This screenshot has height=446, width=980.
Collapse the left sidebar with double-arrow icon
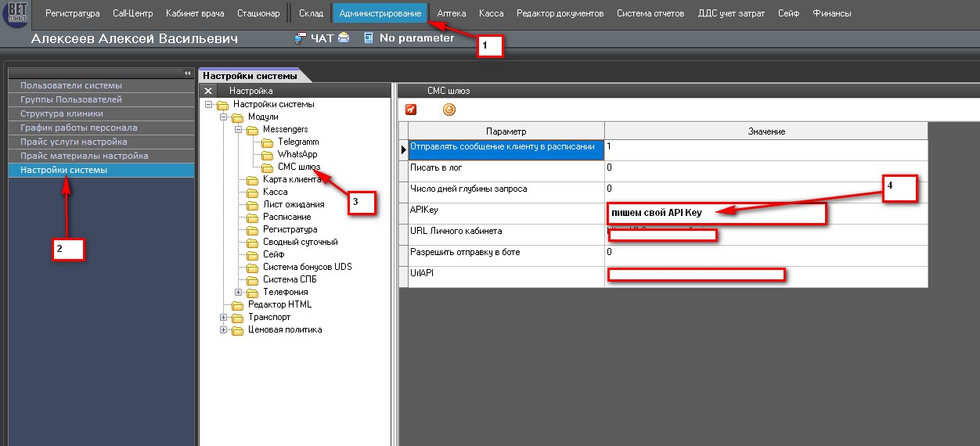[187, 73]
